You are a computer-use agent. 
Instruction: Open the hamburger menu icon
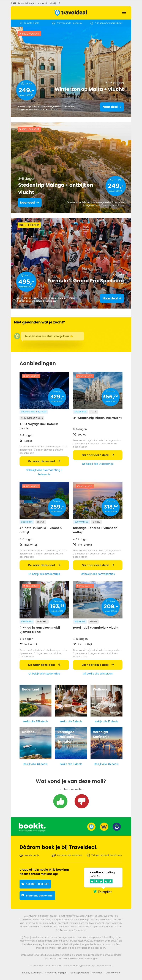[x=124, y=13]
